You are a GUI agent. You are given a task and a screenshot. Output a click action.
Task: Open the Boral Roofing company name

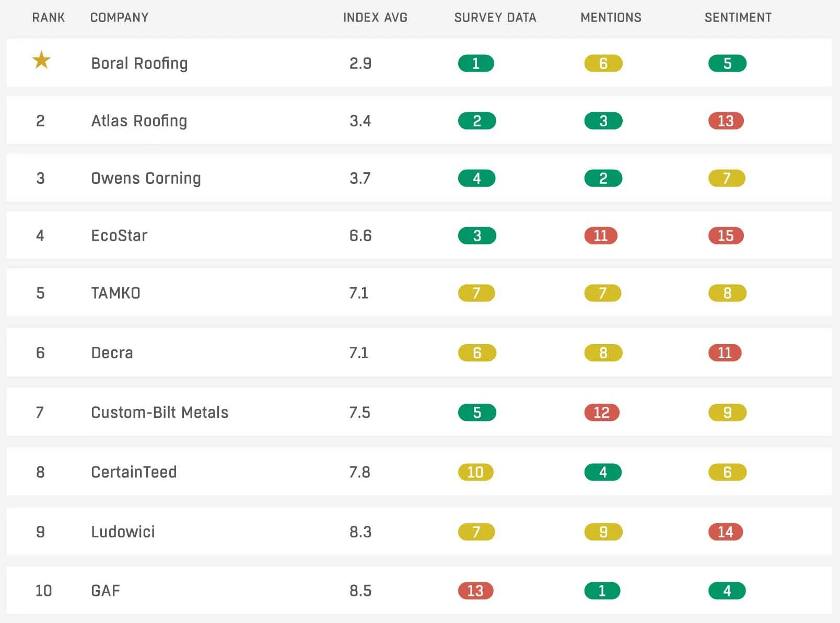point(139,64)
